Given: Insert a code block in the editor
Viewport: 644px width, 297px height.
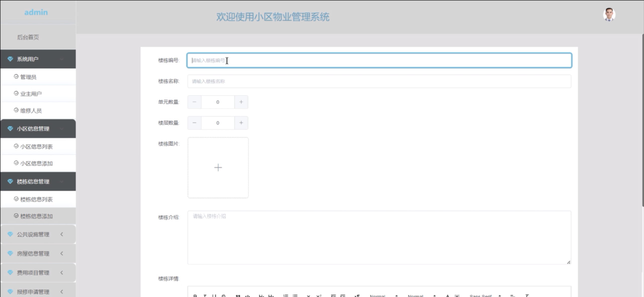Looking at the screenshot, I should [248, 295].
